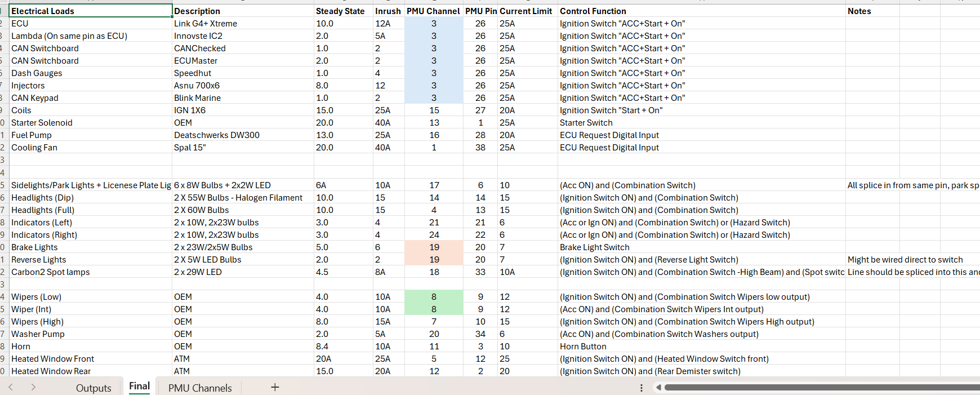Image resolution: width=980 pixels, height=395 pixels.
Task: Select the Control Function header cell
Action: pos(701,11)
